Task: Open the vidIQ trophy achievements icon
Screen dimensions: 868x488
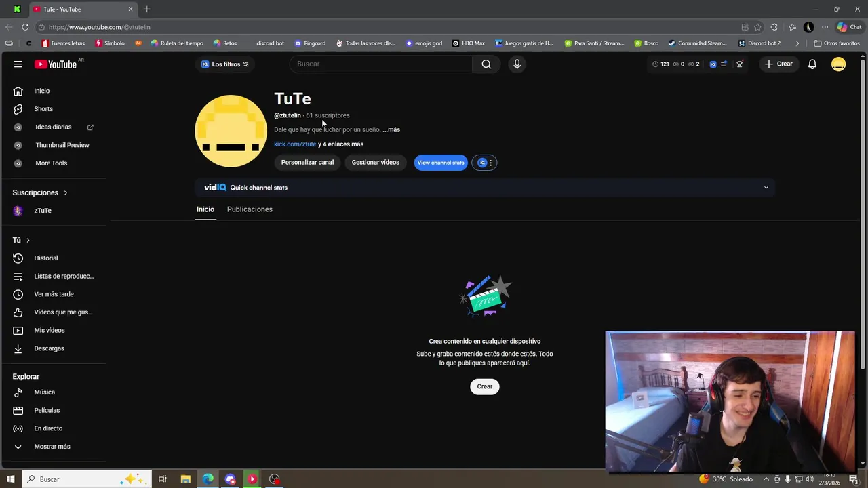Action: click(x=740, y=64)
